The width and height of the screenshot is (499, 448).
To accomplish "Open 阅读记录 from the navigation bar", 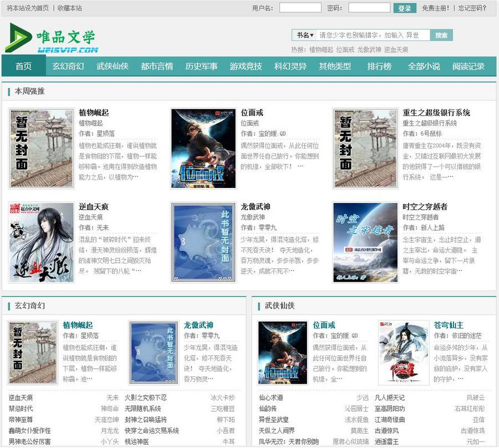I will click(x=469, y=66).
